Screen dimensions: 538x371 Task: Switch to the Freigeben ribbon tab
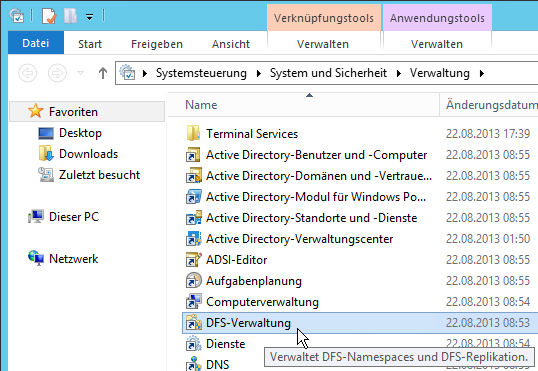tap(157, 44)
